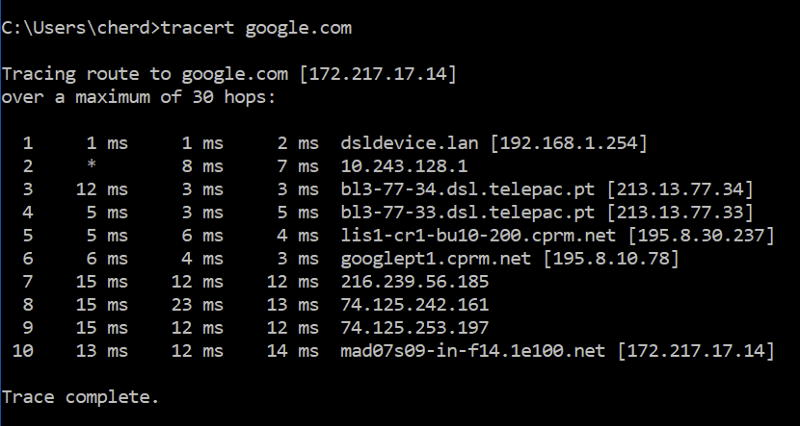This screenshot has height=426, width=800.
Task: Click the 74.125.253.197 address
Action: (415, 328)
